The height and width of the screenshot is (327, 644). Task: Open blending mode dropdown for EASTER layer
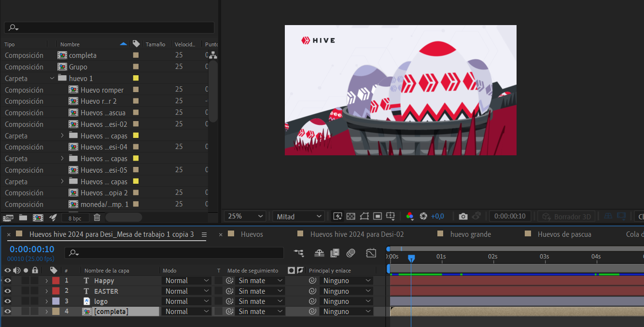coord(187,291)
